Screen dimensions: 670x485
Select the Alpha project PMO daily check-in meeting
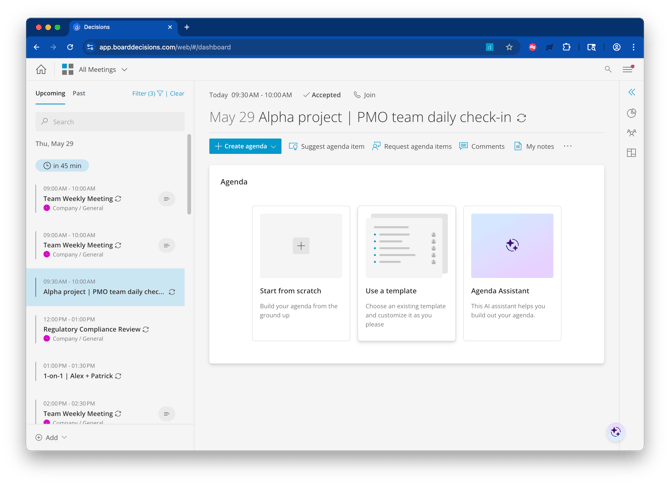[x=106, y=287]
